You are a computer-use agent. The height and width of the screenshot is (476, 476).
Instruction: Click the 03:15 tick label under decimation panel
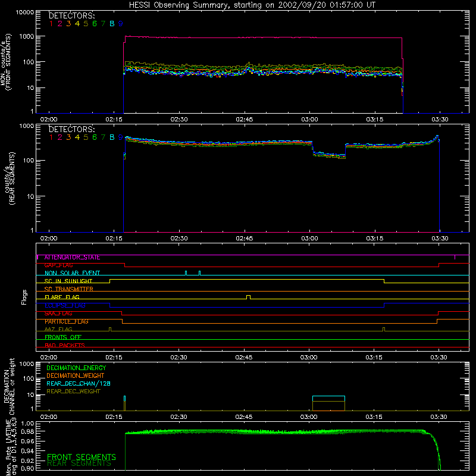374,417
